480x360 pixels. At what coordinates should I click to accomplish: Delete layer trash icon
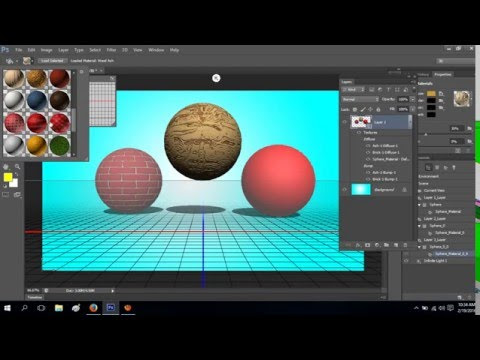[x=405, y=245]
